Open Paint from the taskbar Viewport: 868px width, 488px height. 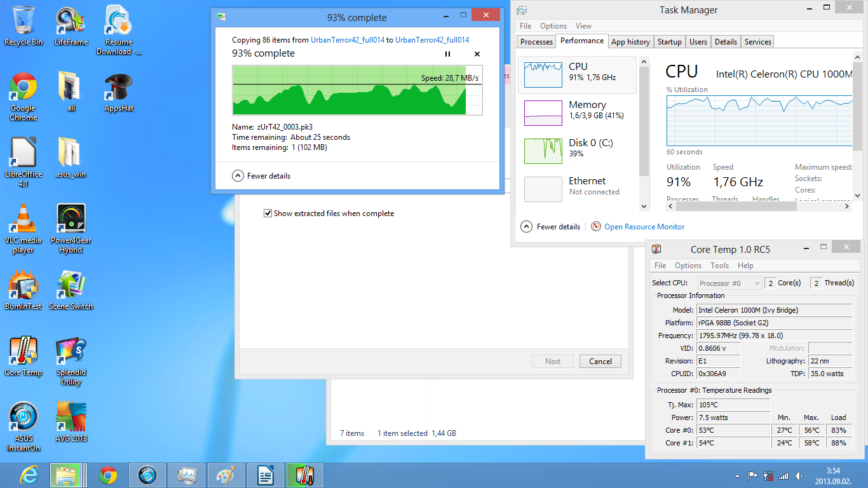tap(226, 475)
